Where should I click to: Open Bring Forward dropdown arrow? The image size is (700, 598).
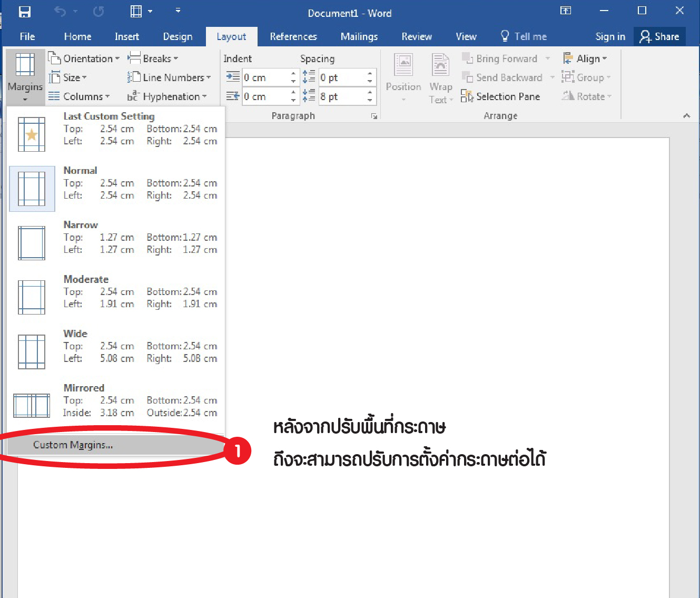[x=548, y=58]
